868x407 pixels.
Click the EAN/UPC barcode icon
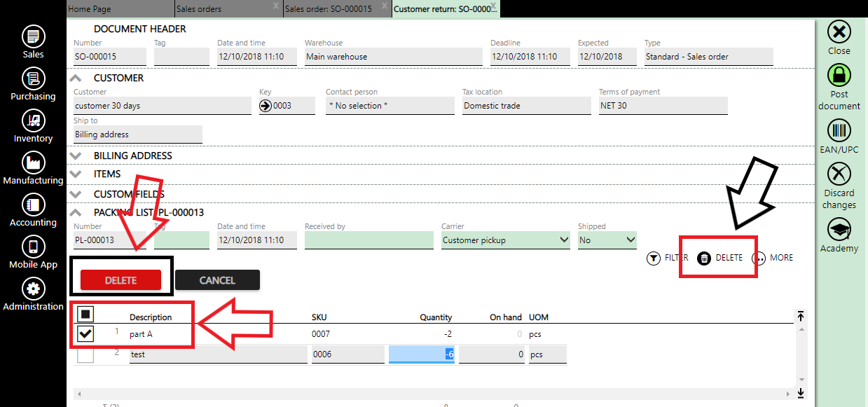[x=839, y=130]
